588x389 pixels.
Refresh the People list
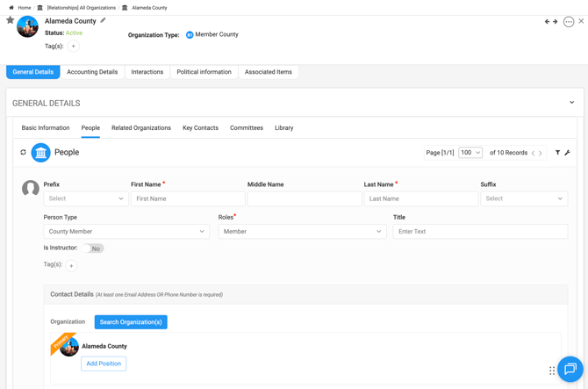coord(23,152)
